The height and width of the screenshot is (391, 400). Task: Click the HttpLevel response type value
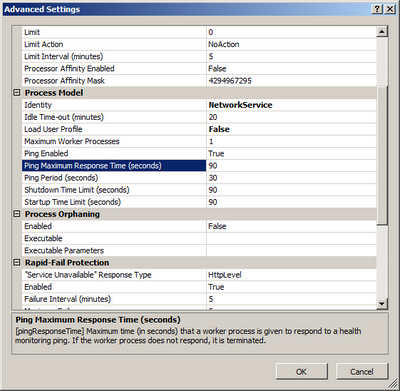tap(291, 275)
